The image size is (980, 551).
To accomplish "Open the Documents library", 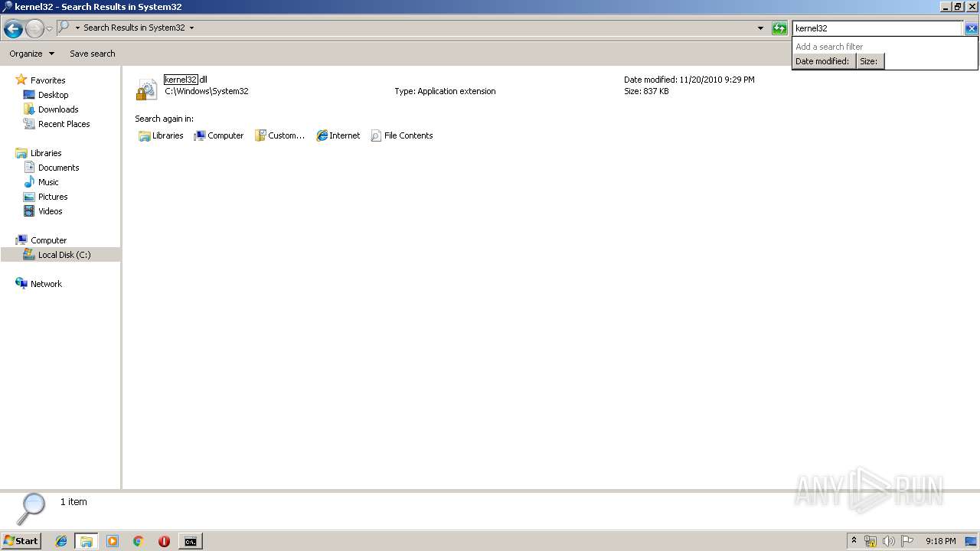I will (x=58, y=168).
